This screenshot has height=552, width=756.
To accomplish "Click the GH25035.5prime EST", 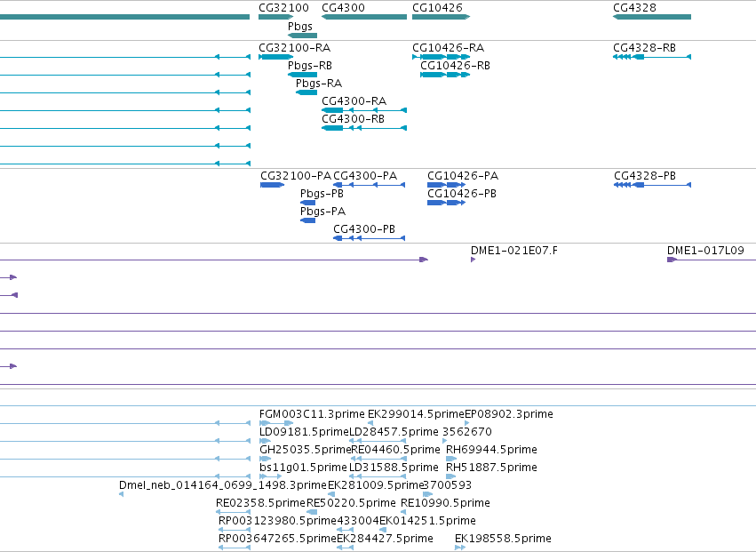I will point(266,459).
